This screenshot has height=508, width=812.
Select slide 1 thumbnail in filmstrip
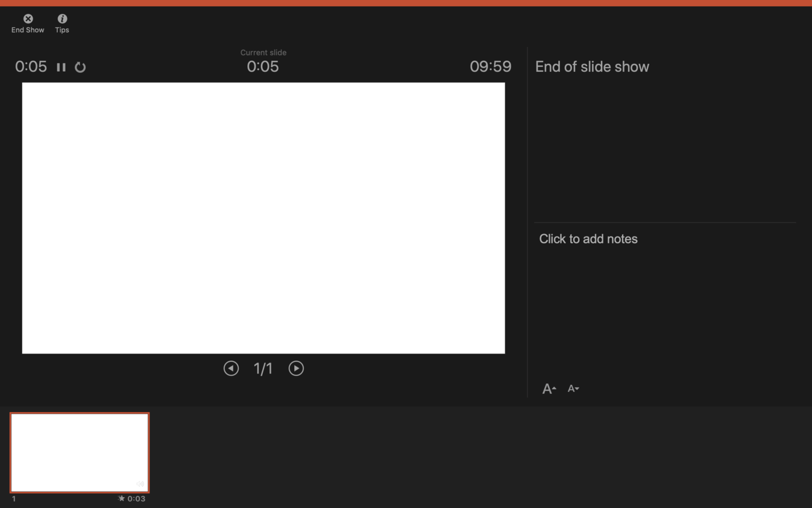pyautogui.click(x=80, y=452)
